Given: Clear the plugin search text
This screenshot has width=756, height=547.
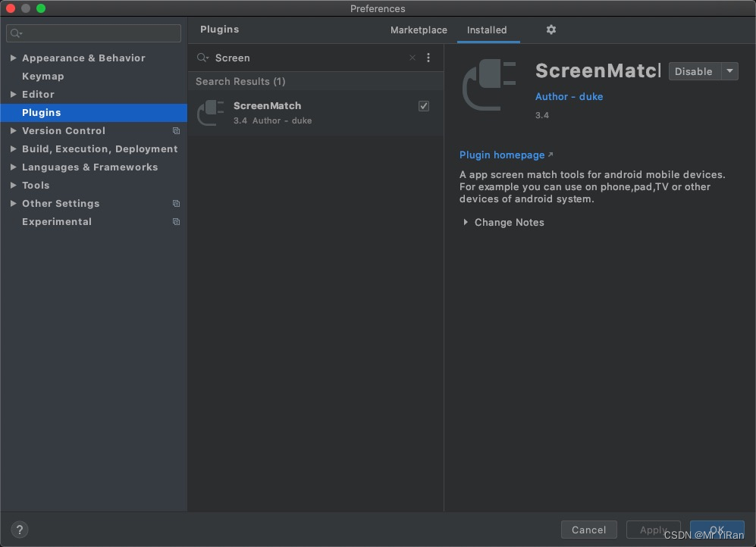Looking at the screenshot, I should (x=413, y=58).
